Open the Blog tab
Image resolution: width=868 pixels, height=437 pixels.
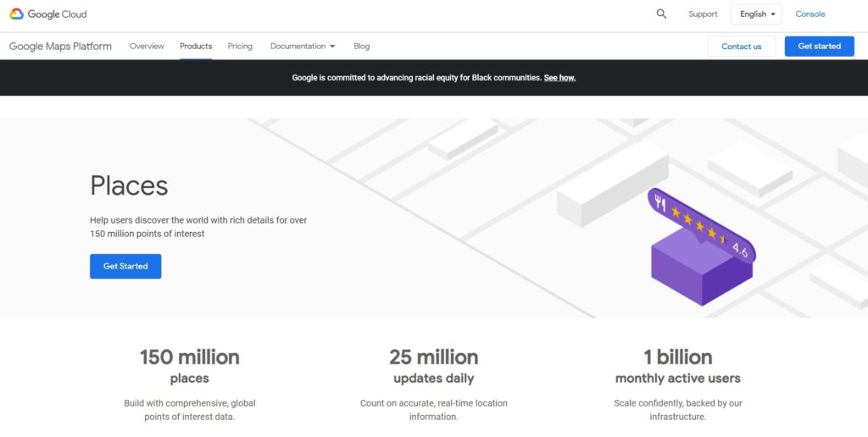pyautogui.click(x=362, y=47)
